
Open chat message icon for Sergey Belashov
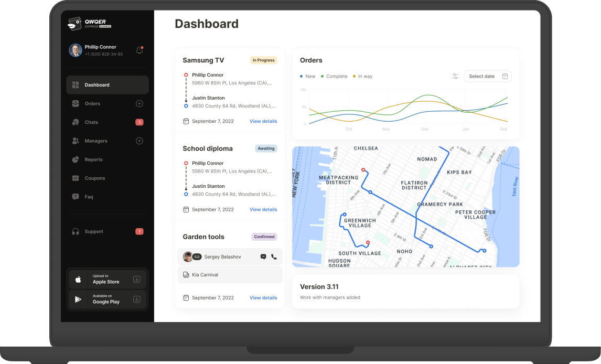coord(263,257)
